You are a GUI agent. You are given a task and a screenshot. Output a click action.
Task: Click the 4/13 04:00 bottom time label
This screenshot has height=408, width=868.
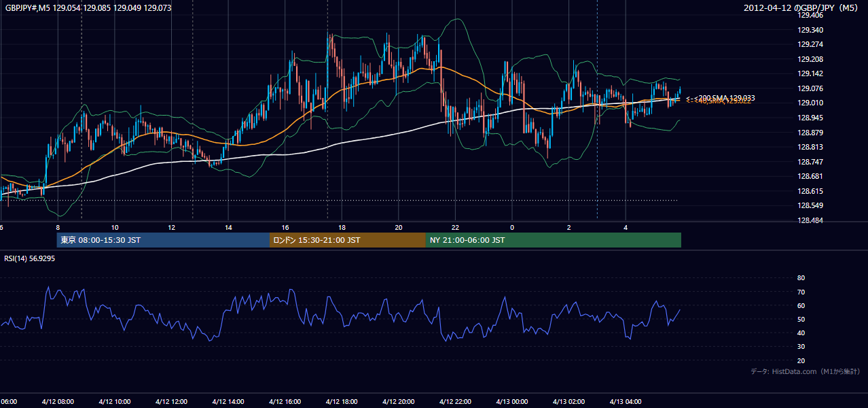click(626, 402)
